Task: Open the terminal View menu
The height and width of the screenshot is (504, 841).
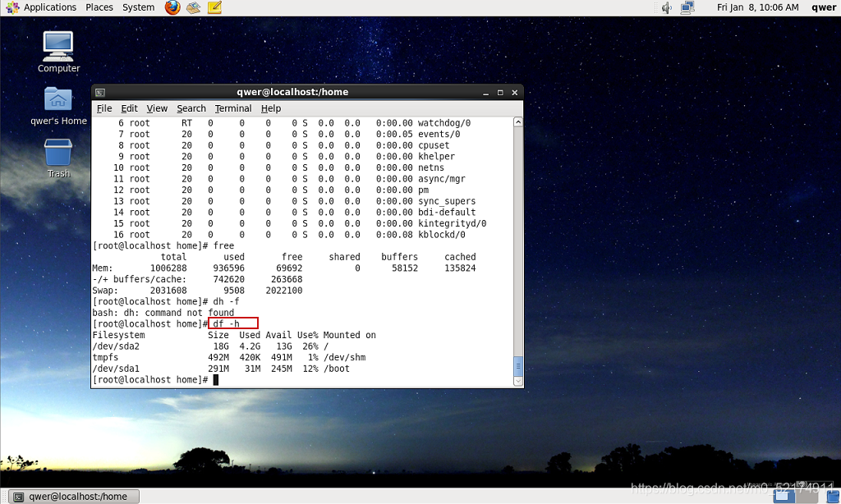Action: (x=157, y=108)
